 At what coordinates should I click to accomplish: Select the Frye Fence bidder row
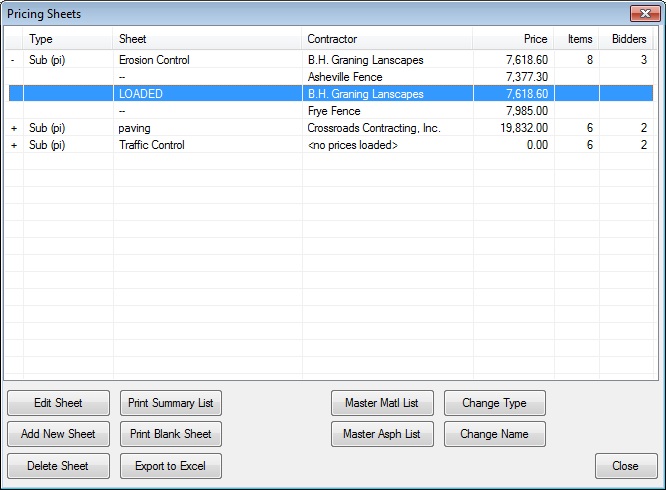[331, 111]
